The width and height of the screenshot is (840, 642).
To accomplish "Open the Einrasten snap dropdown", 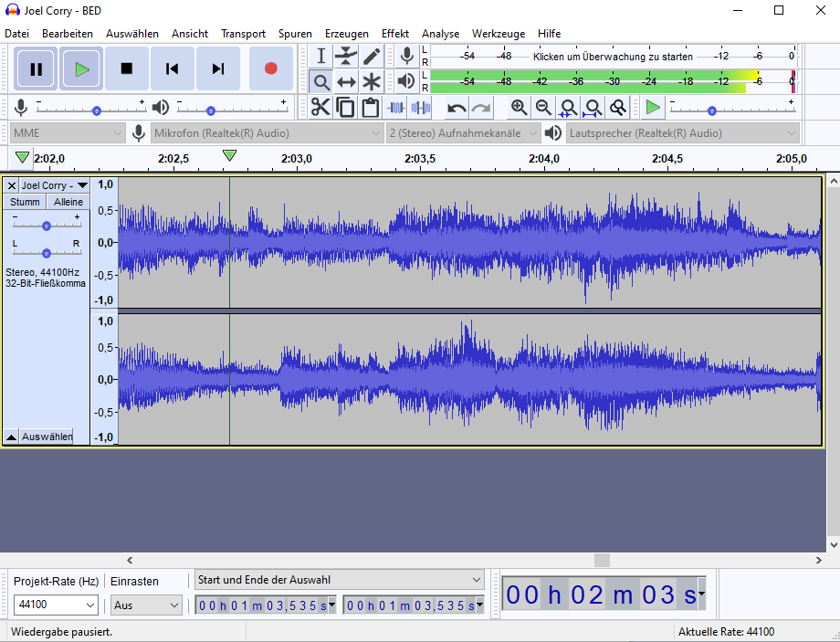I will 146,605.
